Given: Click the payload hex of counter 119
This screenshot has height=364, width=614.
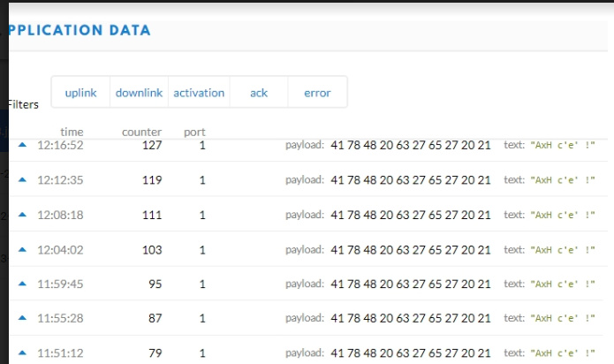Looking at the screenshot, I should [x=410, y=179].
